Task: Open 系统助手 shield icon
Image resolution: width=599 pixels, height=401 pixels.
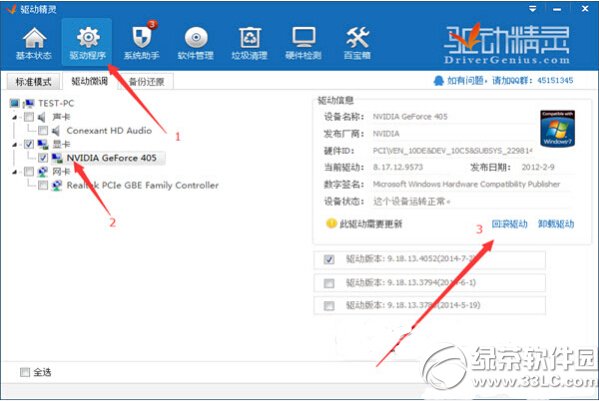Action: [142, 37]
